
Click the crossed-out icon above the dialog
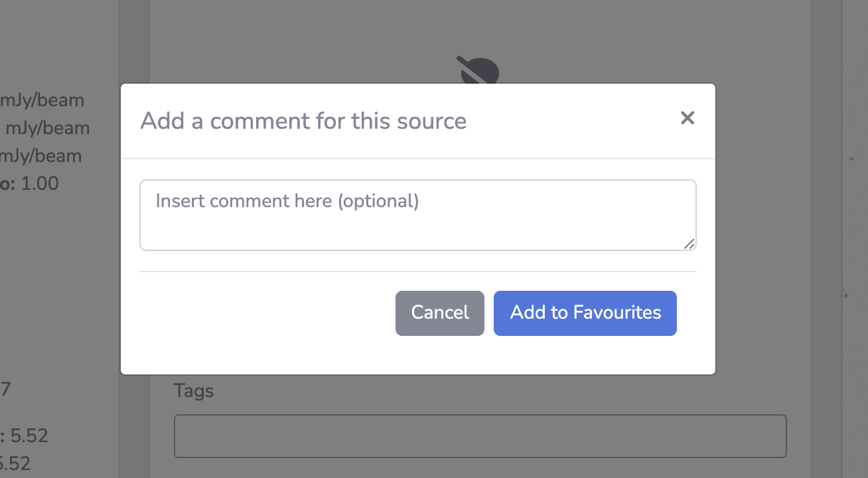tap(478, 70)
